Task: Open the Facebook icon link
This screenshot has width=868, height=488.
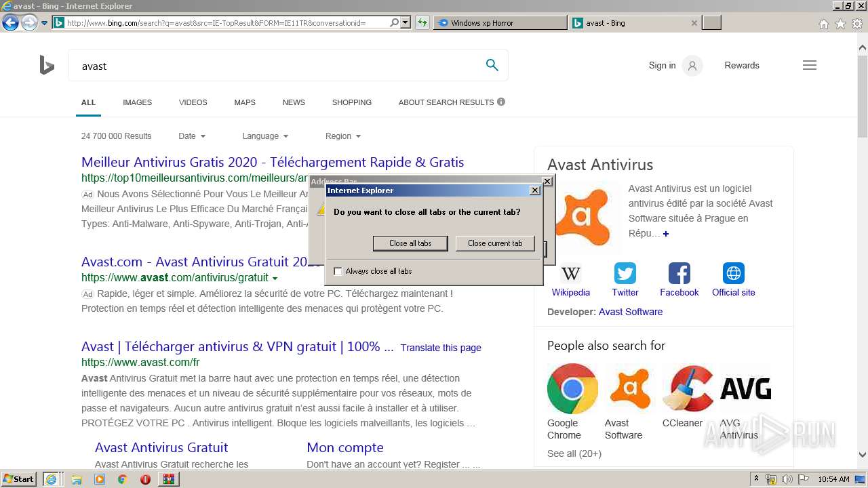Action: tap(679, 273)
